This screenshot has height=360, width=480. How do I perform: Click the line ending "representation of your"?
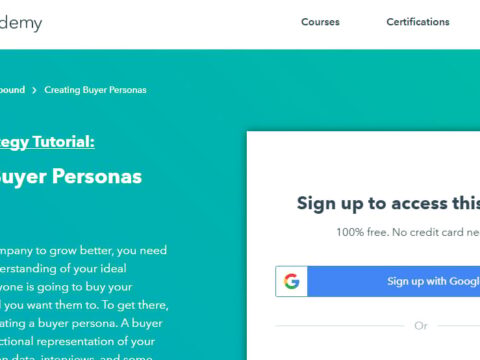pyautogui.click(x=77, y=341)
